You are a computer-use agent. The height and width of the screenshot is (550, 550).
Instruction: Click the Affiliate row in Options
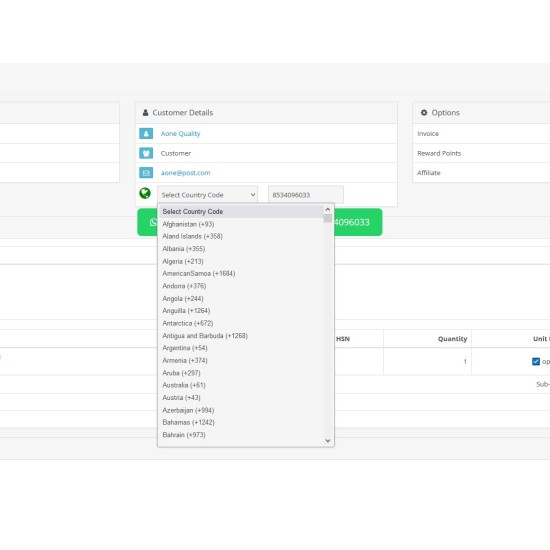coord(481,173)
